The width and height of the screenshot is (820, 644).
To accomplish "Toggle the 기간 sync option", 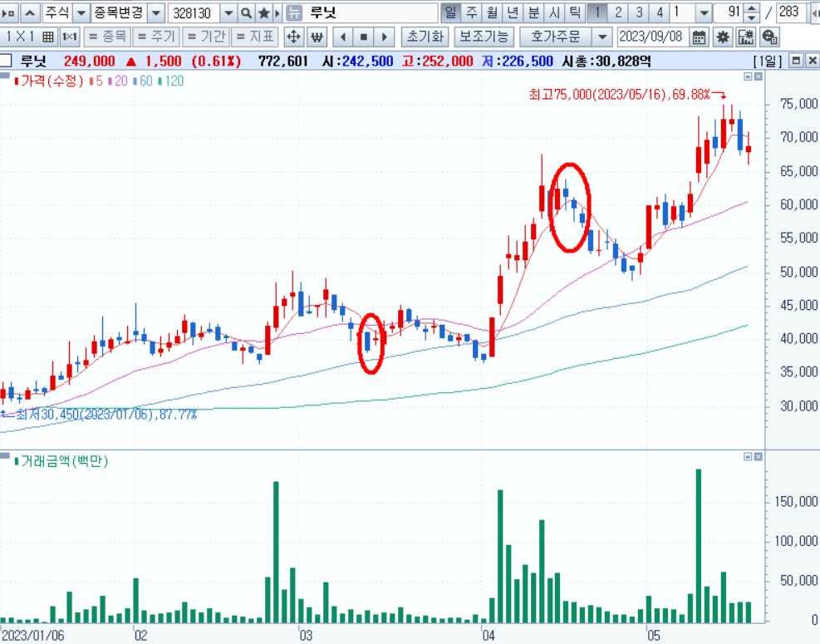I will [x=206, y=37].
